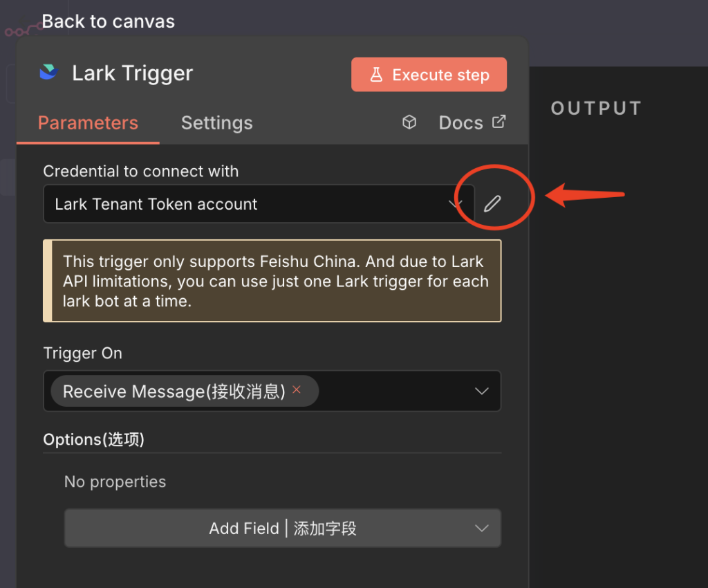
Task: Select the Lark Tenant Token account field
Action: (x=242, y=204)
